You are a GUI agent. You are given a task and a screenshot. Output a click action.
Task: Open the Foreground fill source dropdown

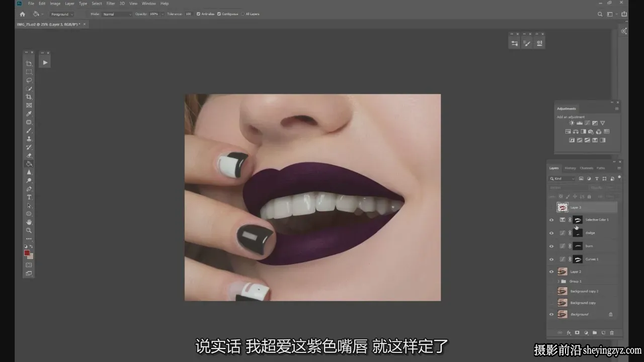pos(62,14)
